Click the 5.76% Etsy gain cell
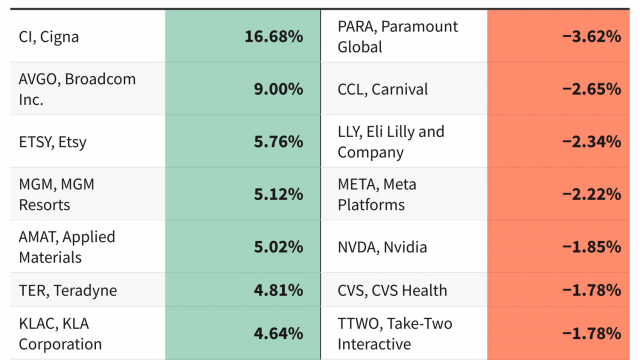 [243, 141]
